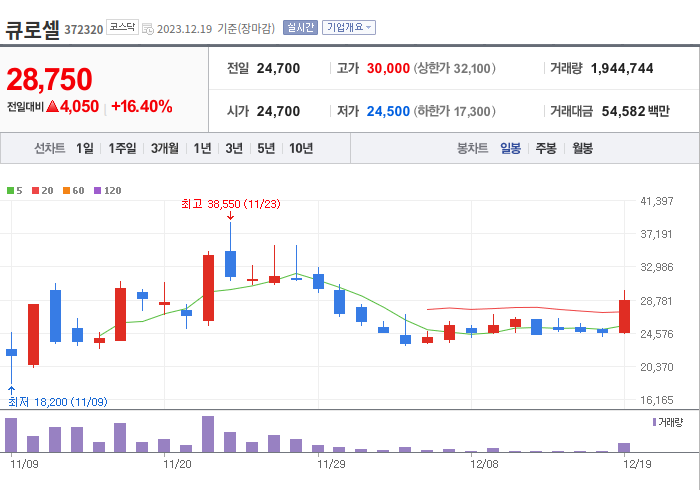Click the 최저 18,200 (11/09) label
This screenshot has width=700, height=490.
click(x=58, y=402)
